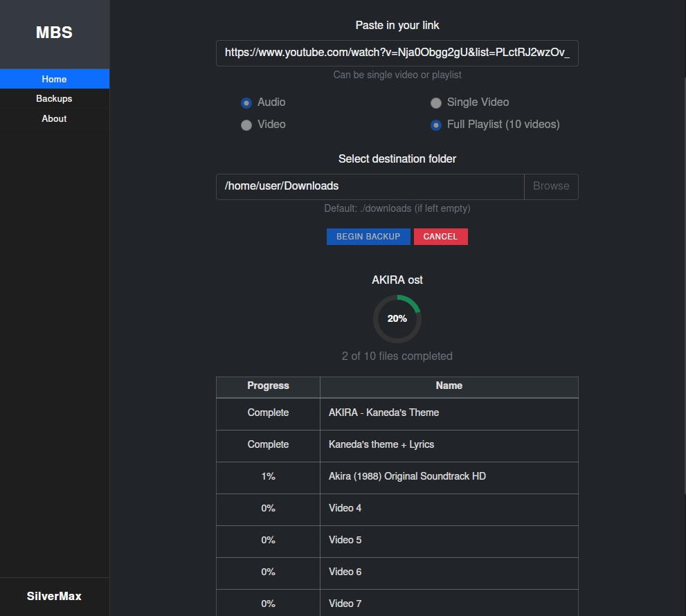Click Complete status for Kaneda's Theme row
This screenshot has height=616, width=686.
tap(268, 413)
